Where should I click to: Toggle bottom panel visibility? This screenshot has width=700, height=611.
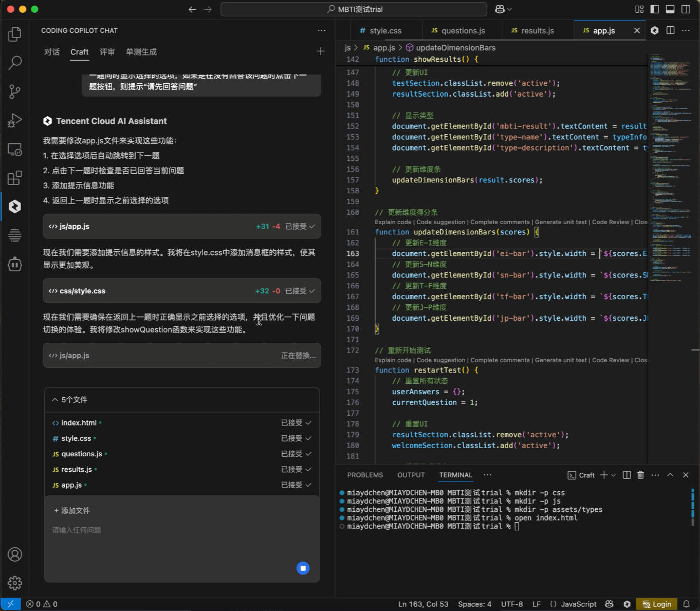click(670, 9)
